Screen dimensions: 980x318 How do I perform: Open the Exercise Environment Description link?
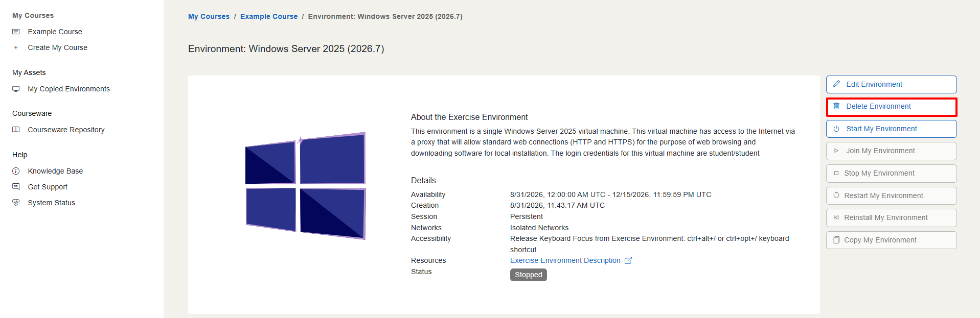(x=565, y=260)
